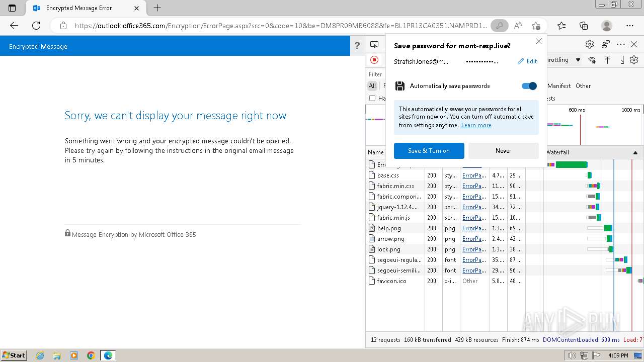Open the throttling dropdown arrow
Screen dimensions: 644x362
click(x=578, y=60)
